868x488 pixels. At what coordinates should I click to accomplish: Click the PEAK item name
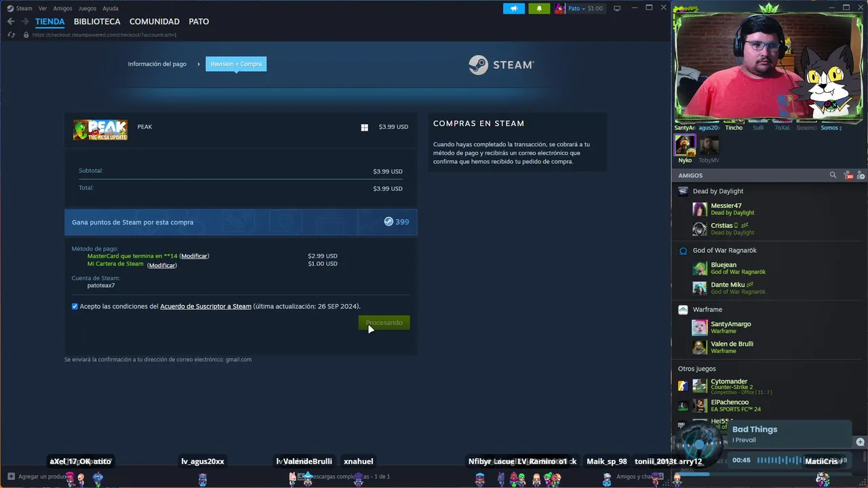[x=144, y=127]
